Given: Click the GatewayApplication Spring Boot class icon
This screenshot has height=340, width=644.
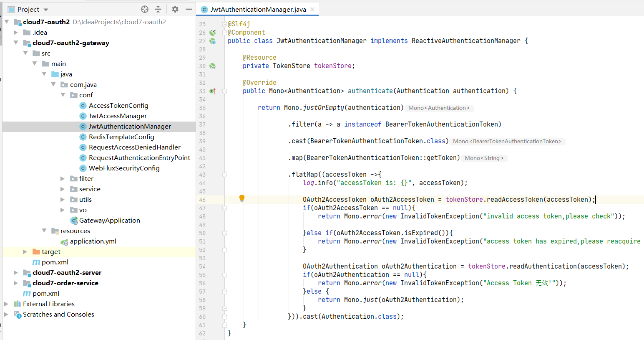Looking at the screenshot, I should 74,221.
